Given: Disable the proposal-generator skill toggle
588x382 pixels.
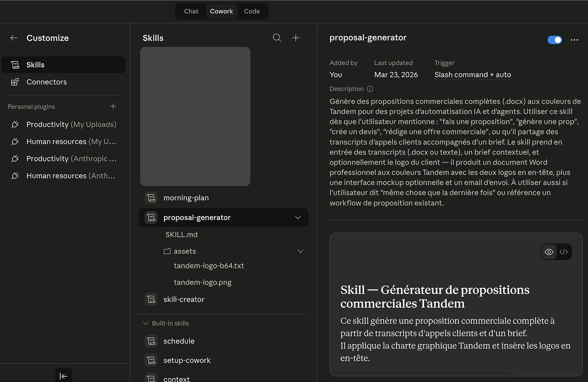Looking at the screenshot, I should point(554,40).
